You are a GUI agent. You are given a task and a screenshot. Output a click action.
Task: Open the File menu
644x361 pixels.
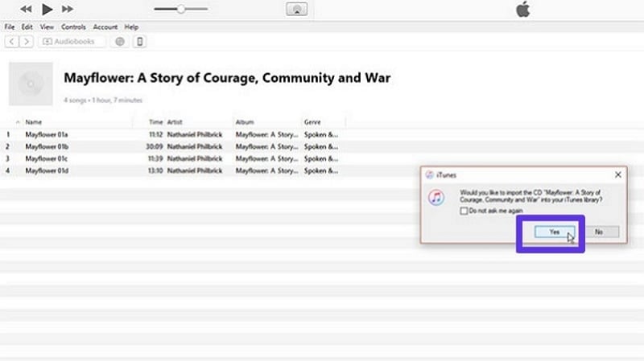point(10,27)
